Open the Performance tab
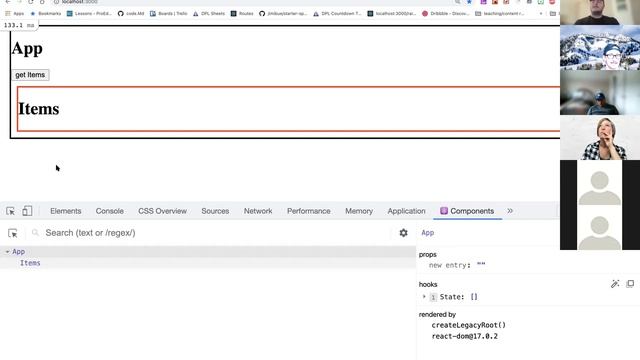This screenshot has width=640, height=360. pyautogui.click(x=309, y=211)
